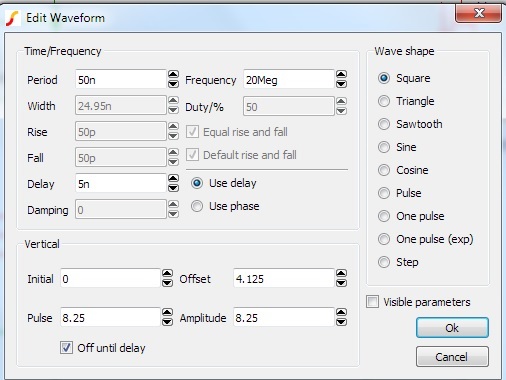The width and height of the screenshot is (506, 380).
Task: Decrease Offset value with down arrow
Action: [341, 283]
